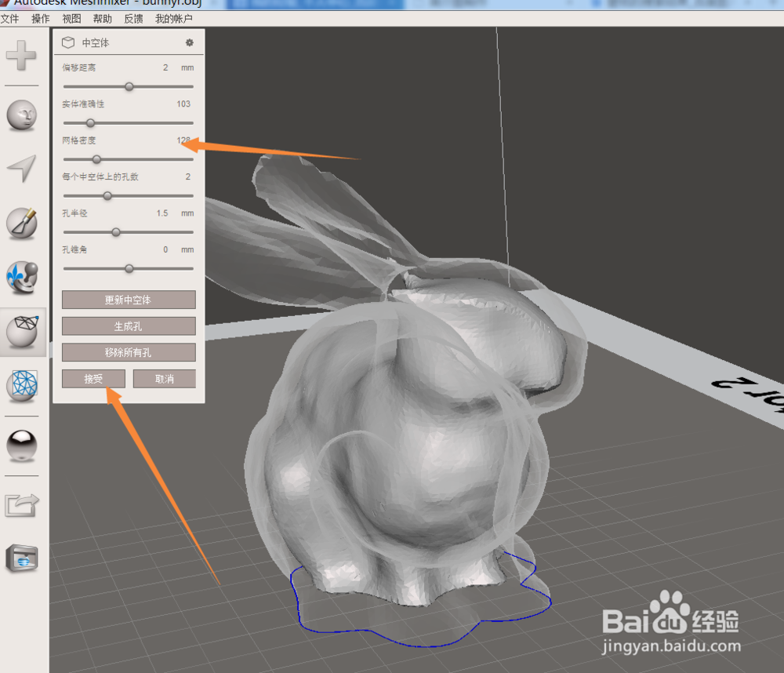Image resolution: width=784 pixels, height=673 pixels.
Task: Click the 孔锥角 label
Action: pos(74,249)
